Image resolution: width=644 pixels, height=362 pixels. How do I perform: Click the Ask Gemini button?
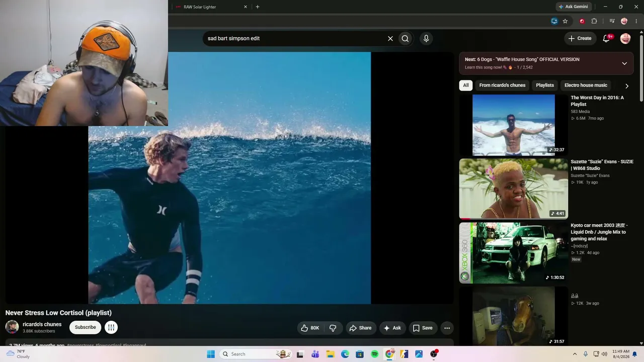coord(573,7)
